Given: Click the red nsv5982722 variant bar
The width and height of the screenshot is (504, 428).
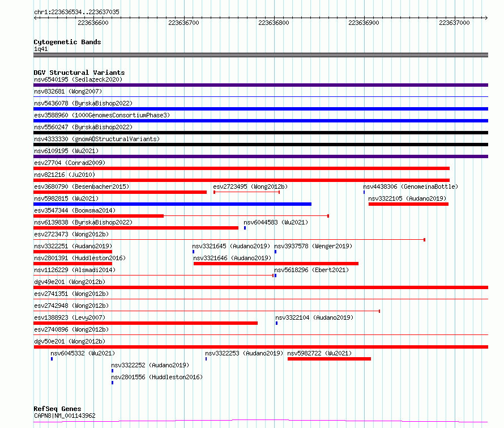Looking at the screenshot, I should [329, 359].
